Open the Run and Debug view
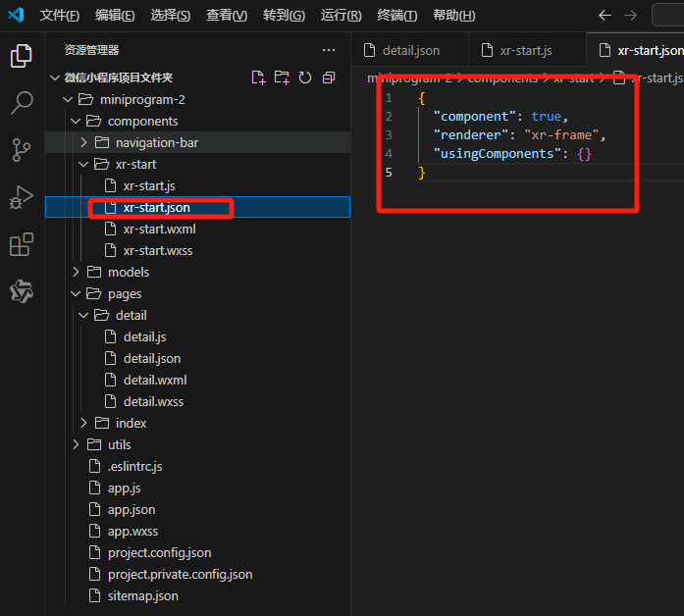The height and width of the screenshot is (616, 684). pyautogui.click(x=22, y=197)
